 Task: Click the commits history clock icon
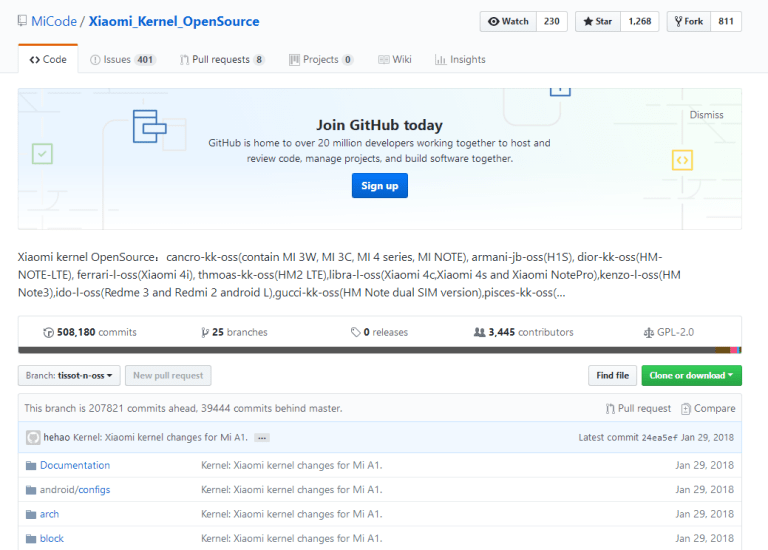coord(48,333)
